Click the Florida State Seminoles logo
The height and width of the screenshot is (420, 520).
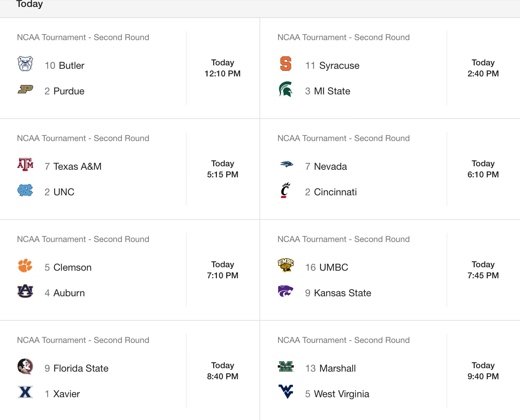point(25,366)
